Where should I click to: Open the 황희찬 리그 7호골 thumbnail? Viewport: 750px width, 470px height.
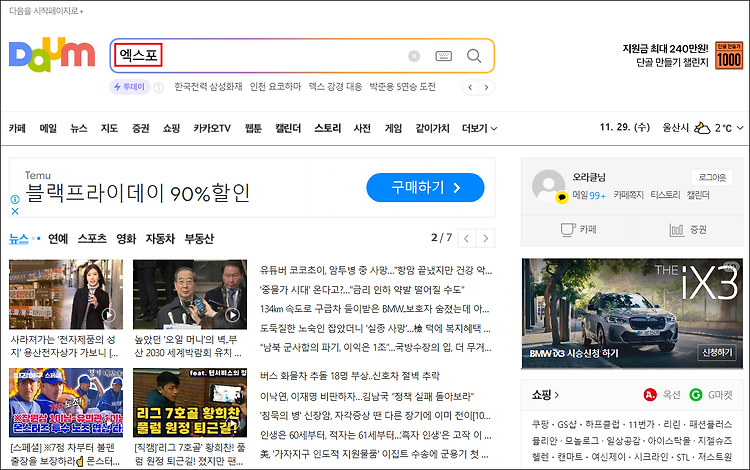(190, 403)
